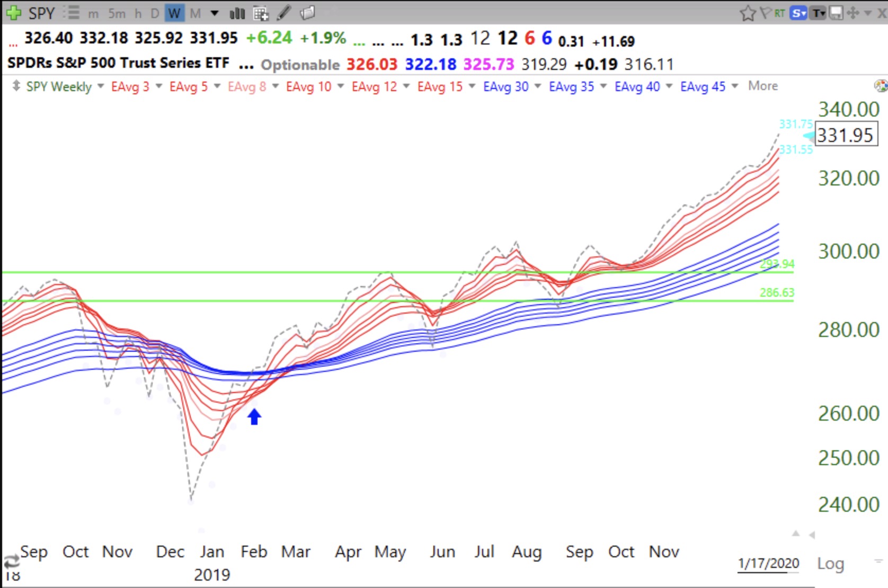Click the More indicators link
Screen dimensions: 888x588
click(763, 86)
